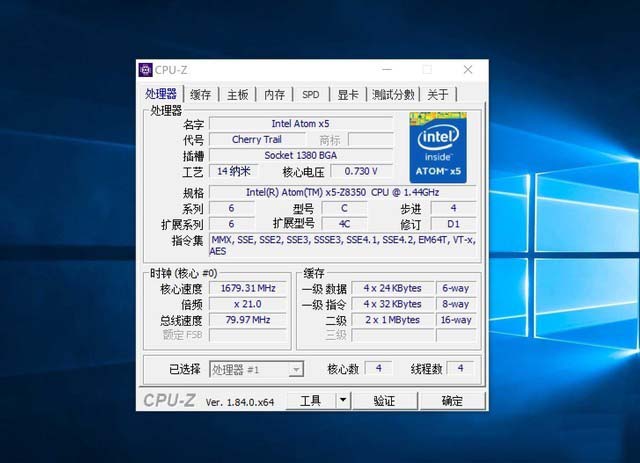640x463 pixels.
Task: Select the 内存 (Memory) tab
Action: pos(274,95)
